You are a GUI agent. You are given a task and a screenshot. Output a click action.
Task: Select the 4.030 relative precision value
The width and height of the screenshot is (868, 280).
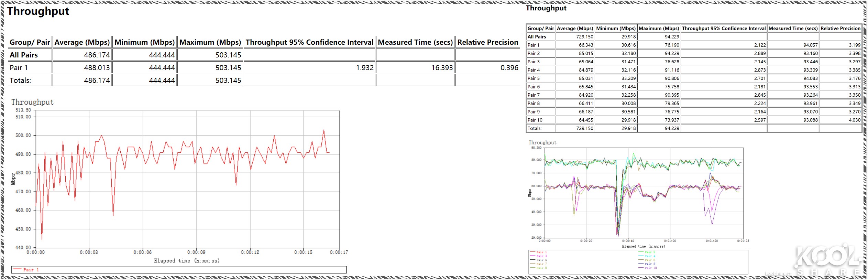point(854,120)
